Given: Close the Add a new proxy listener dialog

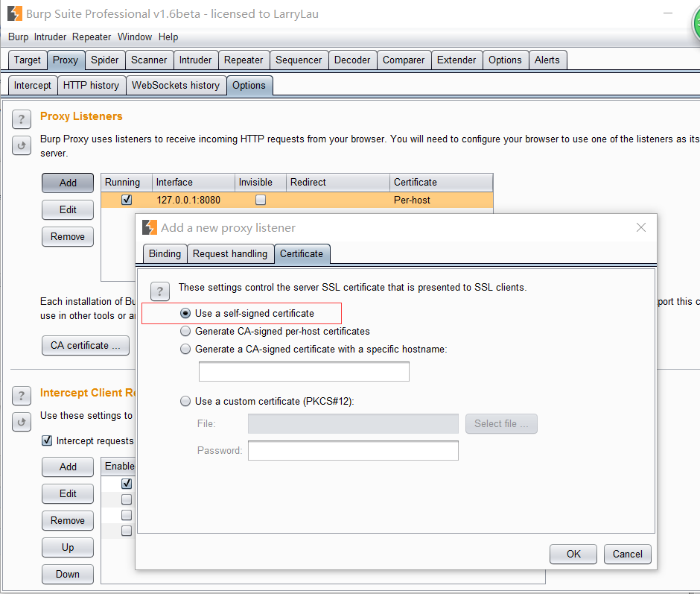Looking at the screenshot, I should [641, 227].
